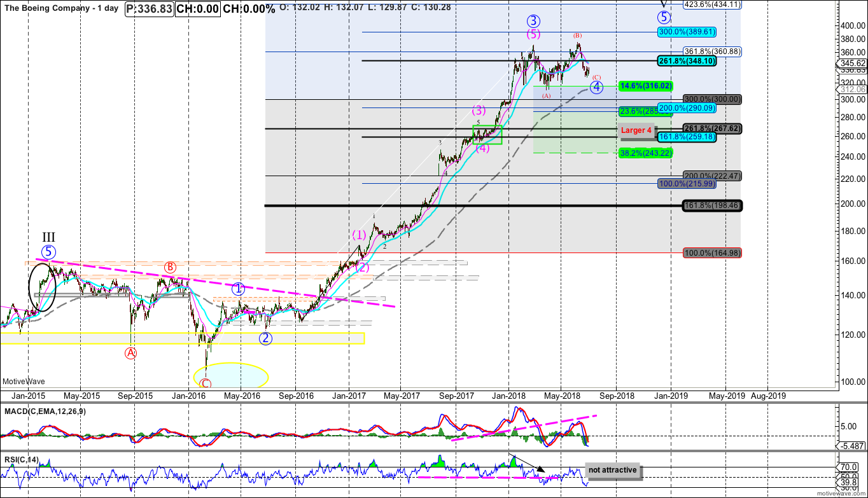Select the blue circled 4 wave label

[596, 87]
